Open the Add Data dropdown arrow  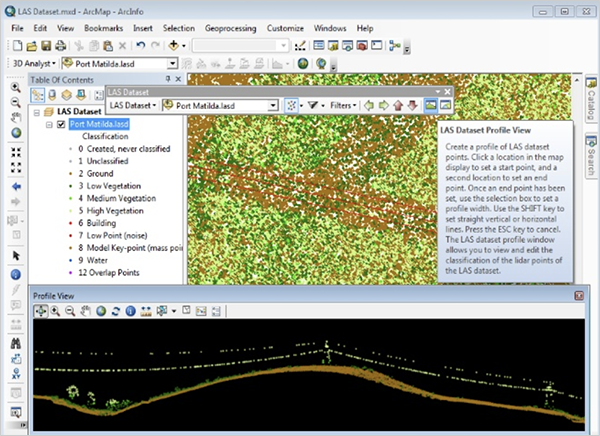(184, 46)
